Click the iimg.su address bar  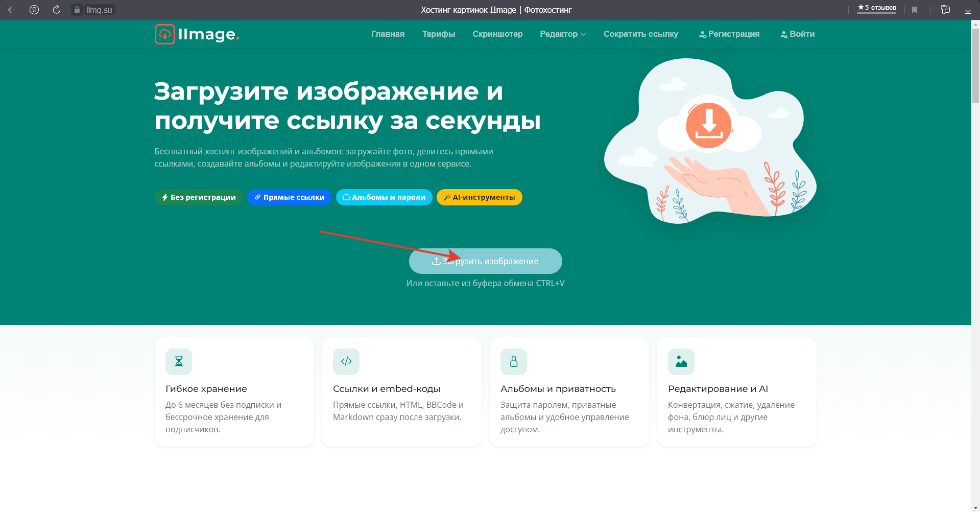tap(99, 10)
